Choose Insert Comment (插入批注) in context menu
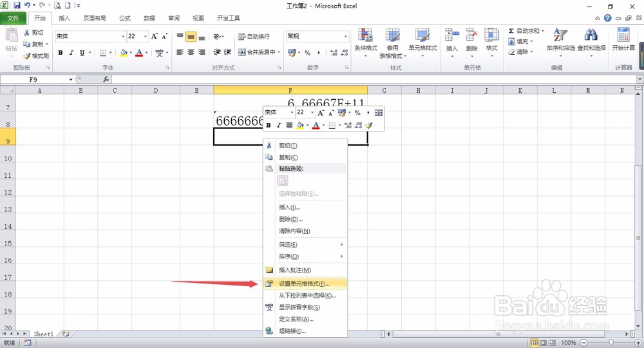This screenshot has width=644, height=348. (x=305, y=270)
